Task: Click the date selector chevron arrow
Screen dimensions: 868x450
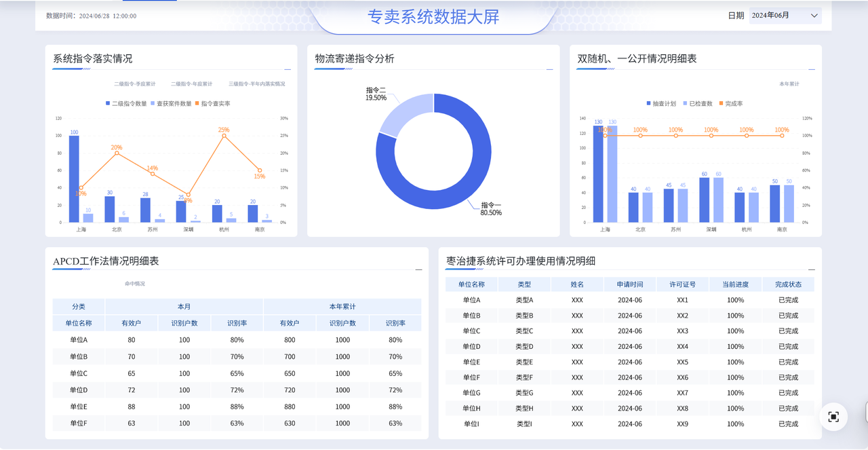Action: (x=814, y=16)
